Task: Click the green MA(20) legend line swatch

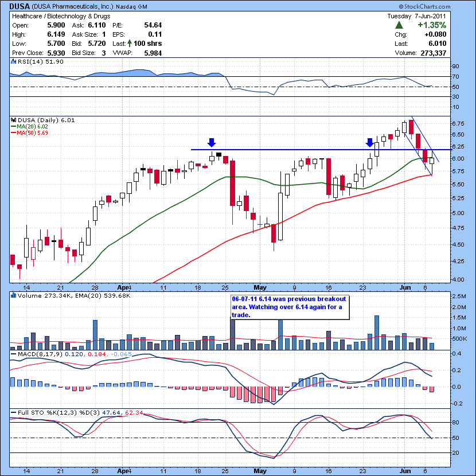Action: tap(13, 127)
